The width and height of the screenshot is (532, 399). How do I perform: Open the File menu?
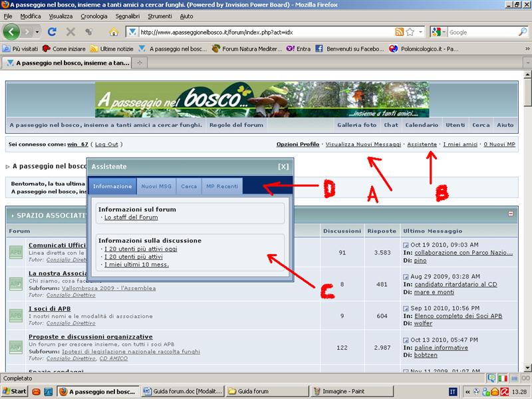click(8, 16)
